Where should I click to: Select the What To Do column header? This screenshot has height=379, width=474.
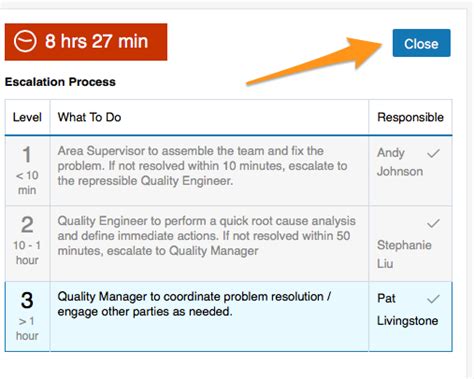point(89,117)
